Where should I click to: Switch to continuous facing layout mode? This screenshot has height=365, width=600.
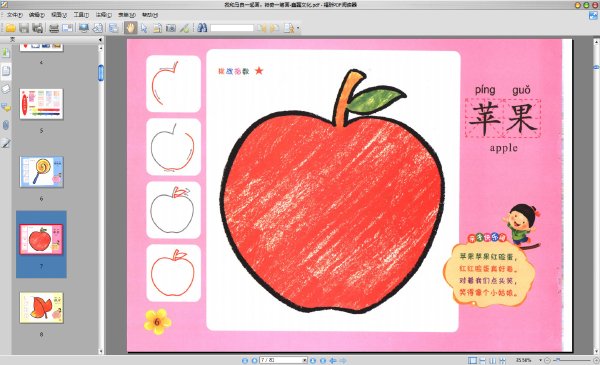pos(502,360)
